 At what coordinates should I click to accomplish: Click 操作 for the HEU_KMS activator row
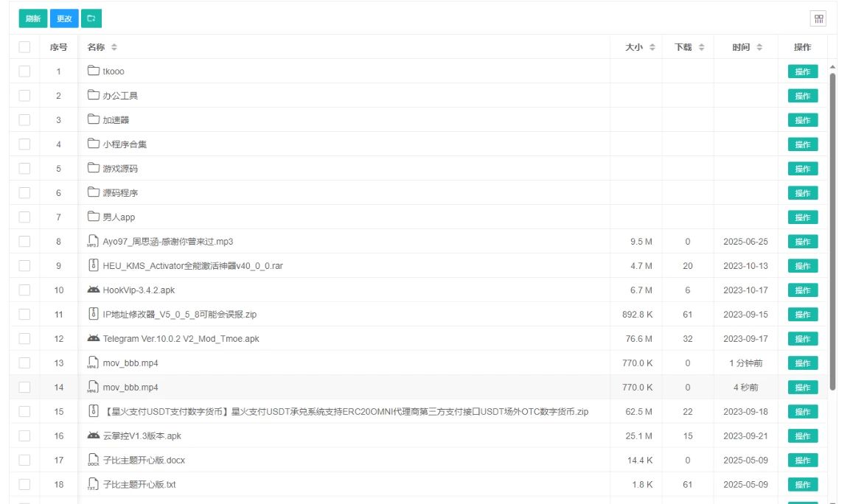802,265
